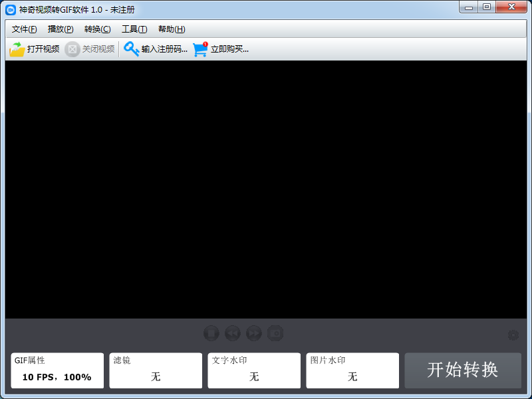Image resolution: width=532 pixels, height=399 pixels.
Task: Open the 滤镜 filter panel
Action: [155, 370]
